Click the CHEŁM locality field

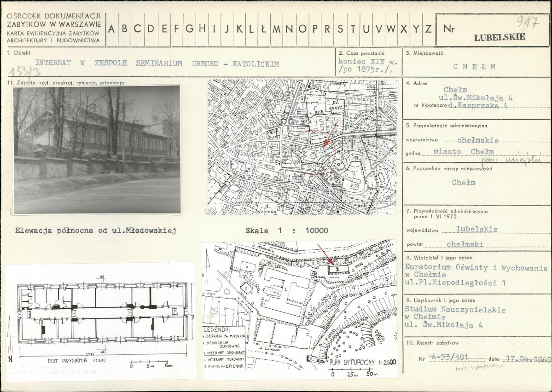coord(474,66)
